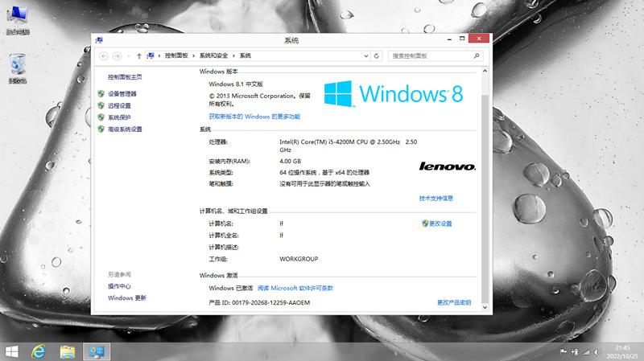This screenshot has height=361, width=644.
Task: Open 操作中心 in the see-also section
Action: pos(119,286)
